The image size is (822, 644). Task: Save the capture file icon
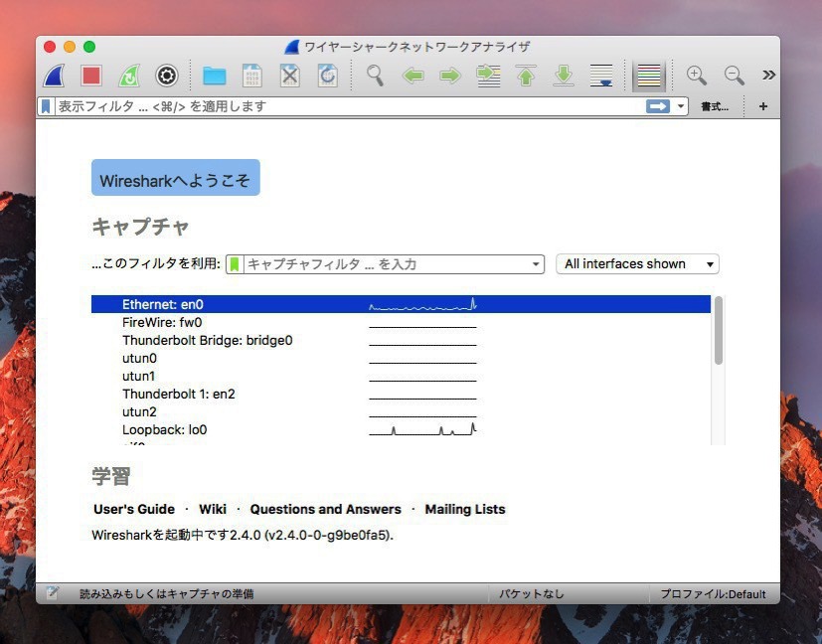[252, 76]
